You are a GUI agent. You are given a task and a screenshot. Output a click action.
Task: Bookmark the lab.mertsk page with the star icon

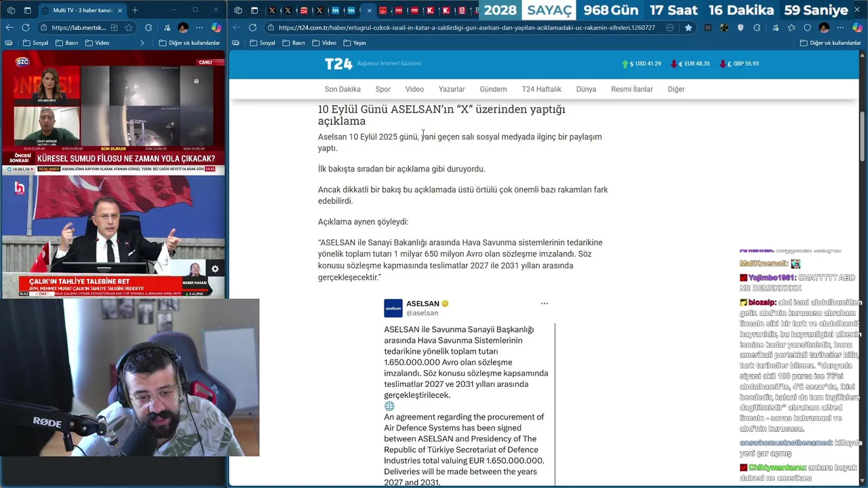coord(129,28)
